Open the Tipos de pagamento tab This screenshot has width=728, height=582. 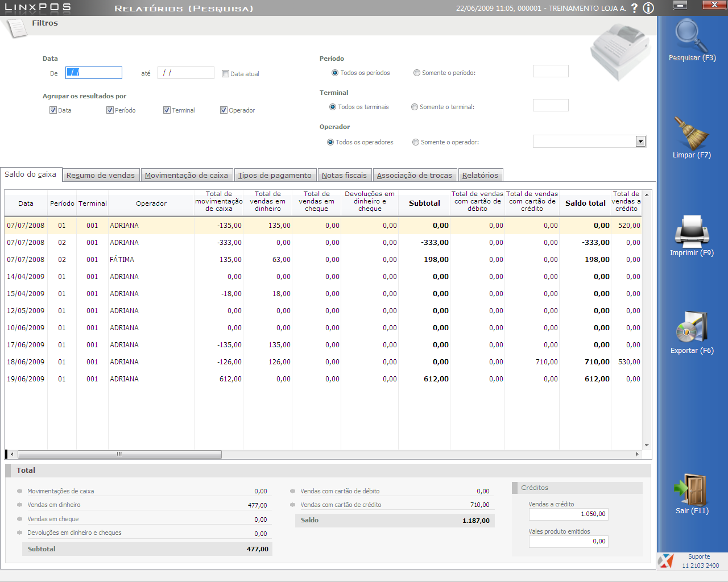coord(274,176)
